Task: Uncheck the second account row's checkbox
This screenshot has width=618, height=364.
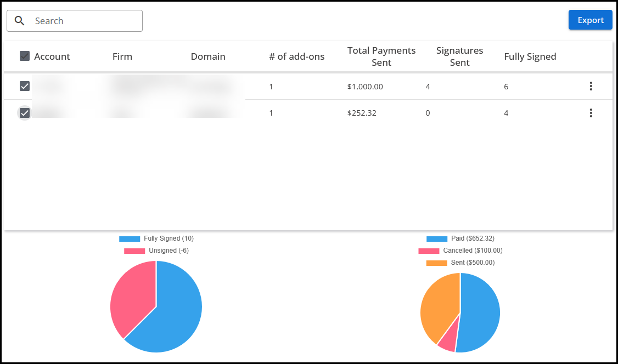Action: point(24,113)
